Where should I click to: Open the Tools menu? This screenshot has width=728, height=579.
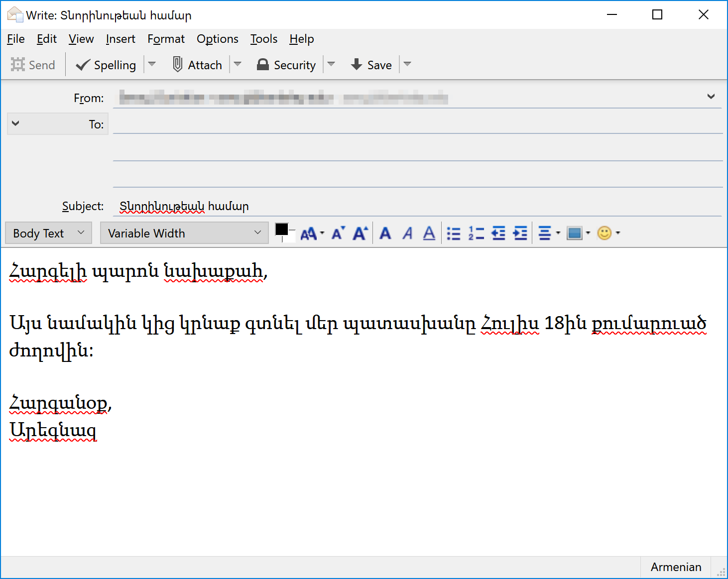pos(264,39)
